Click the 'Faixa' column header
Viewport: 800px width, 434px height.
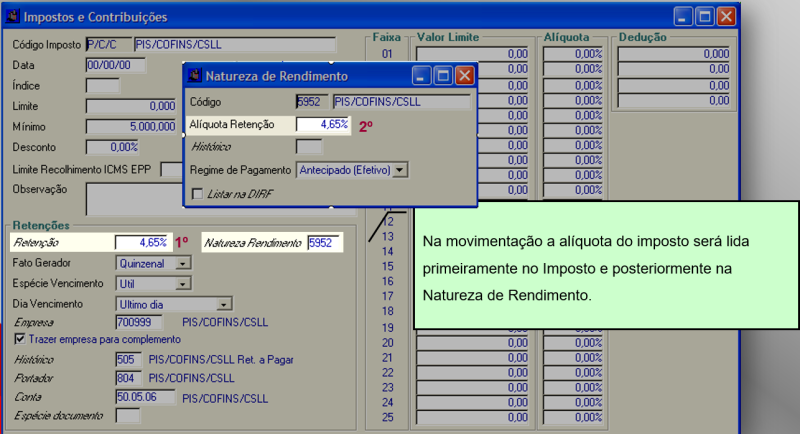[x=386, y=37]
